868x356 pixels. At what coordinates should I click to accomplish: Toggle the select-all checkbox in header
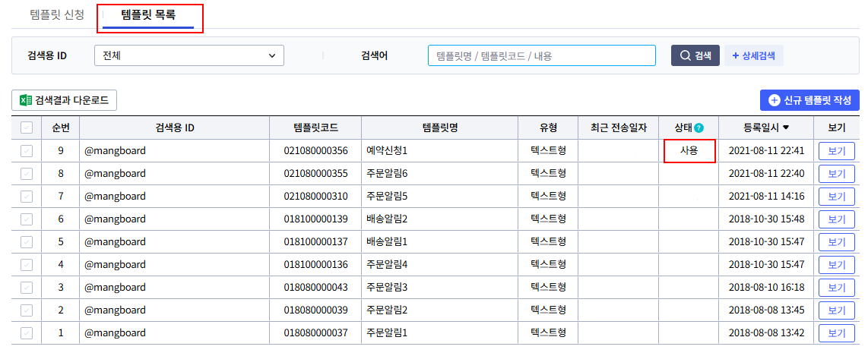click(x=27, y=128)
